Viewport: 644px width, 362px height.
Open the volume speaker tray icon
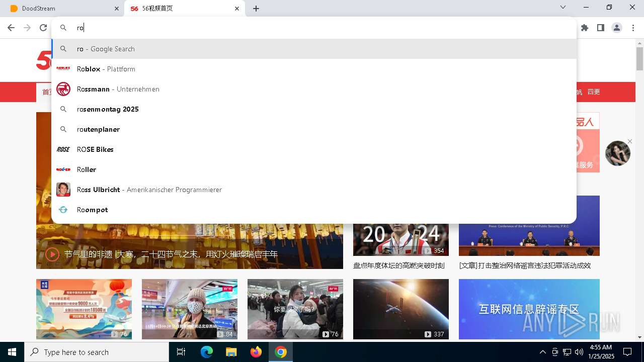[x=579, y=352]
